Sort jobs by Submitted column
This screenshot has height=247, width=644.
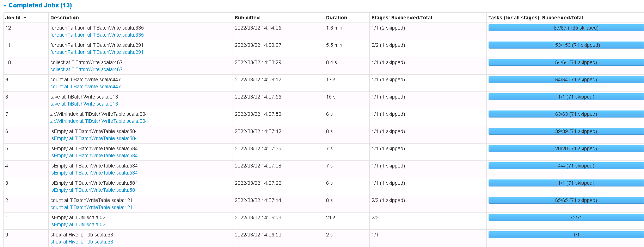(x=247, y=18)
